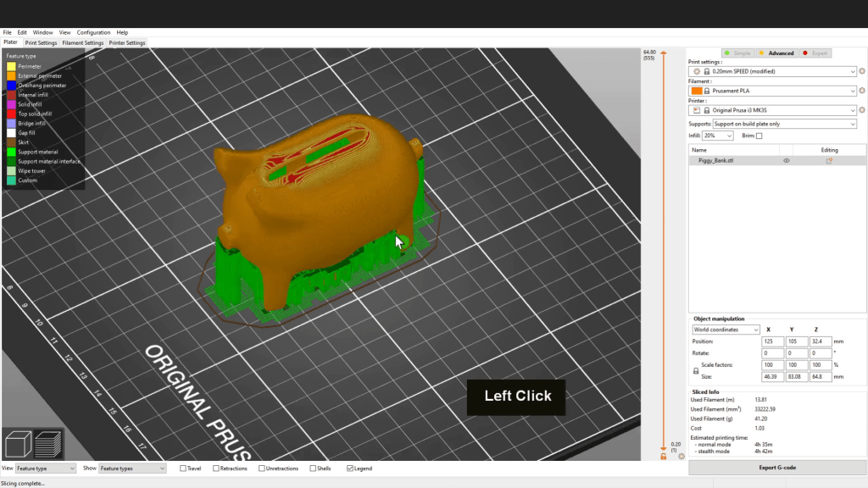Open the layer slider gear settings icon
Image resolution: width=868 pixels, height=488 pixels.
click(x=682, y=457)
